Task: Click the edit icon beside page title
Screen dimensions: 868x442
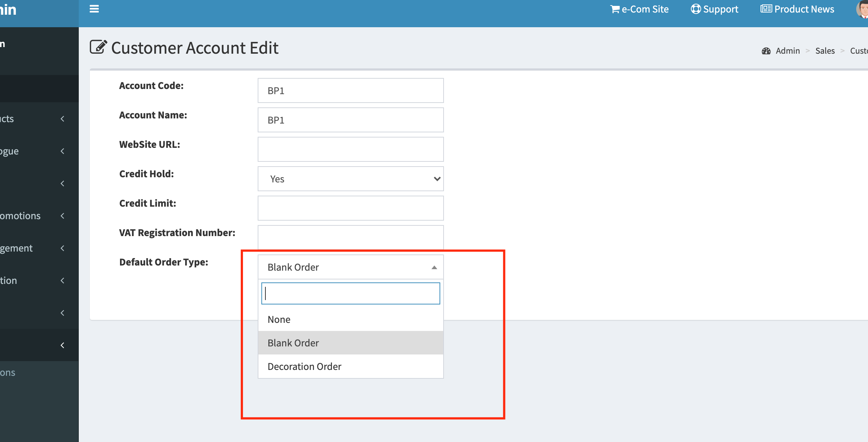Action: (x=98, y=47)
